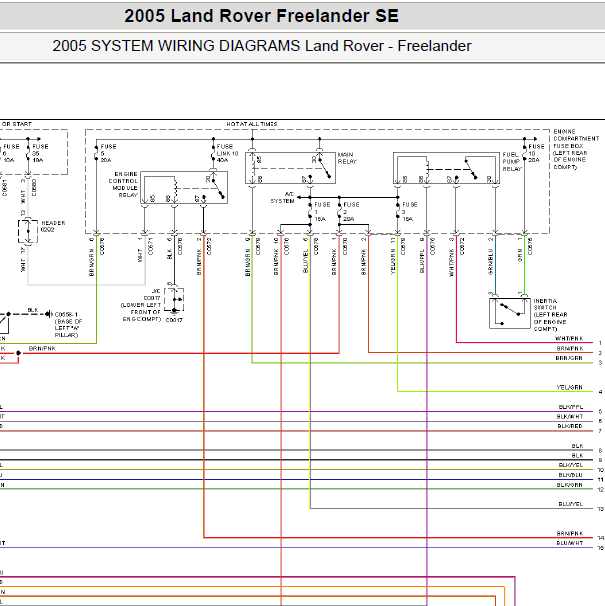Click the vertical 'WHT/PNK' wire label

click(451, 263)
